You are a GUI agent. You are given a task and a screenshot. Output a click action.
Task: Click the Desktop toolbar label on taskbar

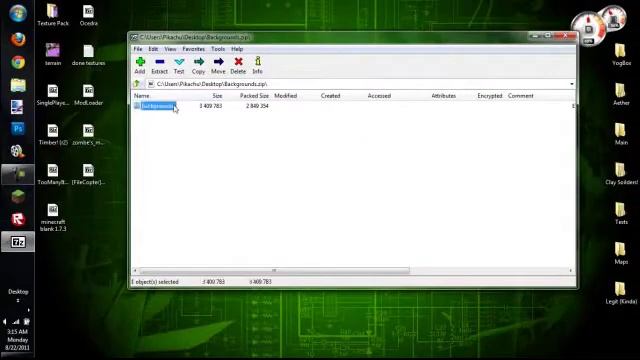tap(18, 292)
